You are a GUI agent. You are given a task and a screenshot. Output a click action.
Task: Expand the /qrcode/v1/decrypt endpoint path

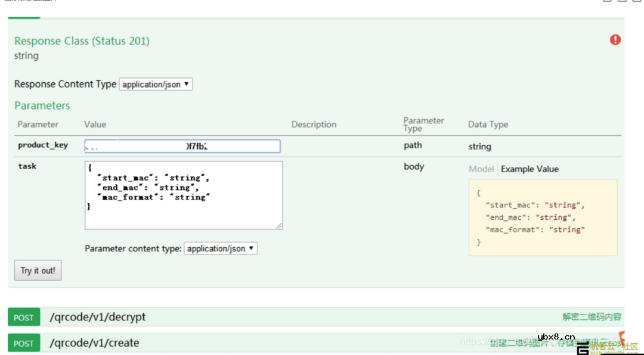pos(97,317)
